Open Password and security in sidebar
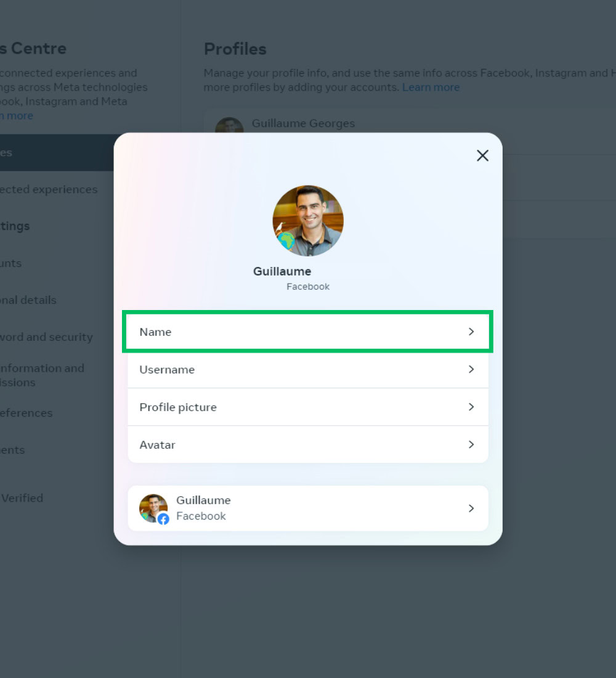This screenshot has width=616, height=678. [47, 337]
